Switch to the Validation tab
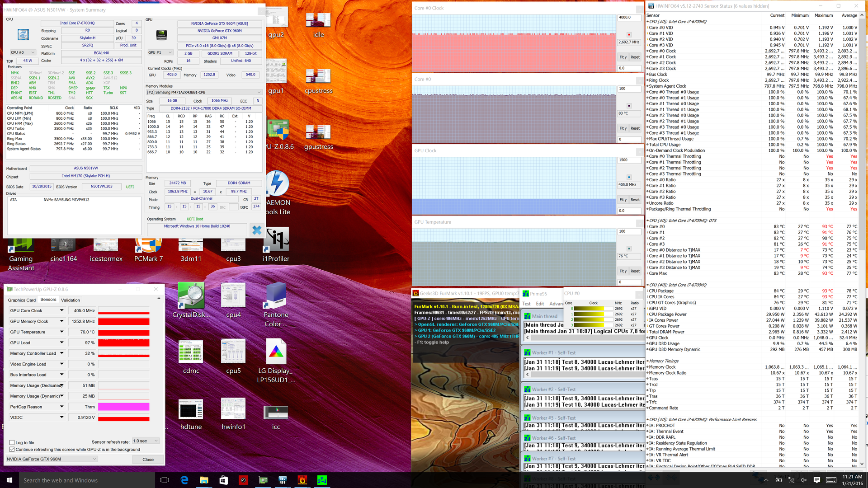Screen dimensions: 868x488 click(x=71, y=300)
